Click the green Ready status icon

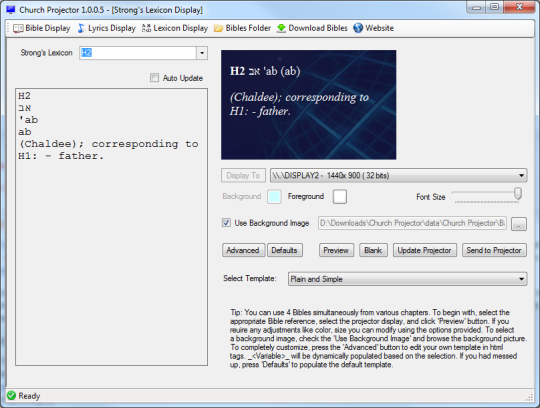click(11, 396)
